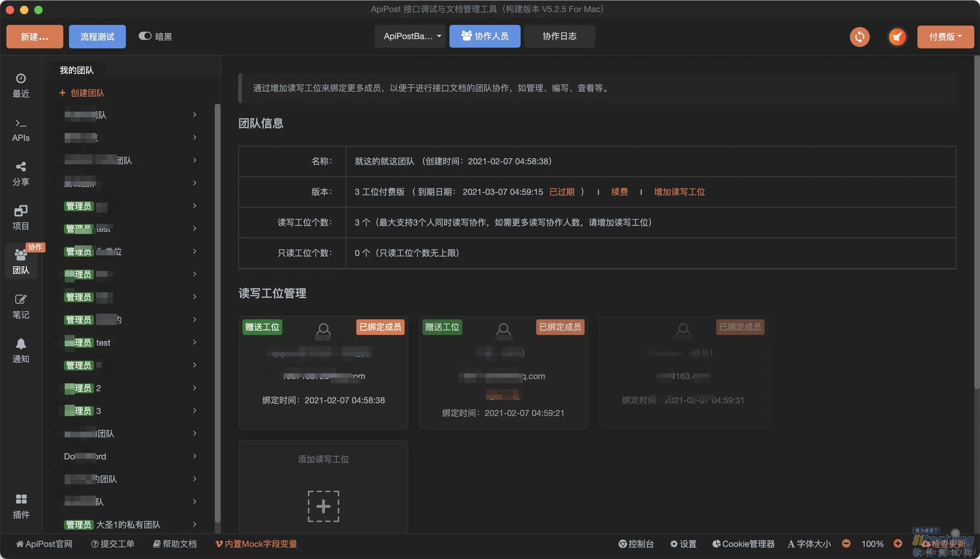Screen dimensions: 980x559
Task: Click the 通知 bell notification icon
Action: [x=21, y=344]
